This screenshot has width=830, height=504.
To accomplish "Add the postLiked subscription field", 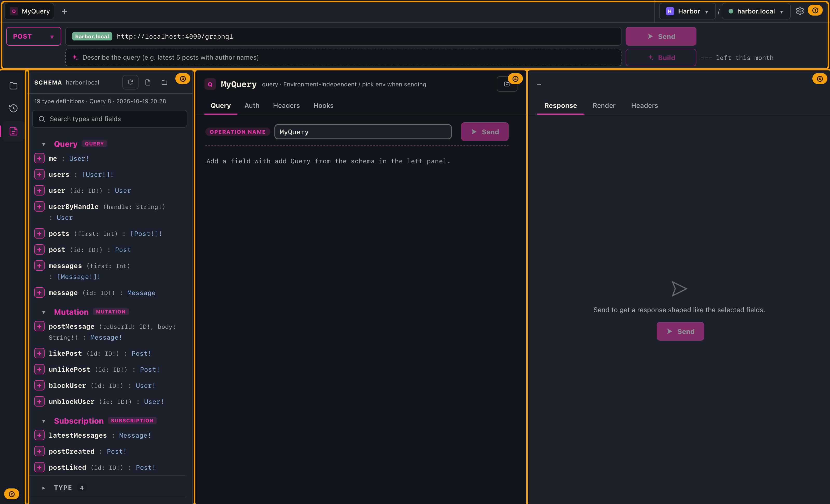I will pos(39,467).
